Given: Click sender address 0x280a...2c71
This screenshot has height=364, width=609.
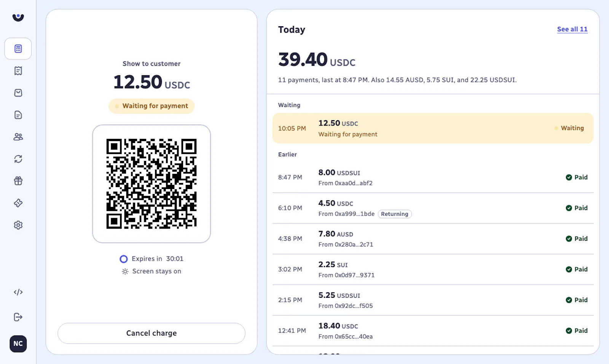Looking at the screenshot, I should coord(354,245).
